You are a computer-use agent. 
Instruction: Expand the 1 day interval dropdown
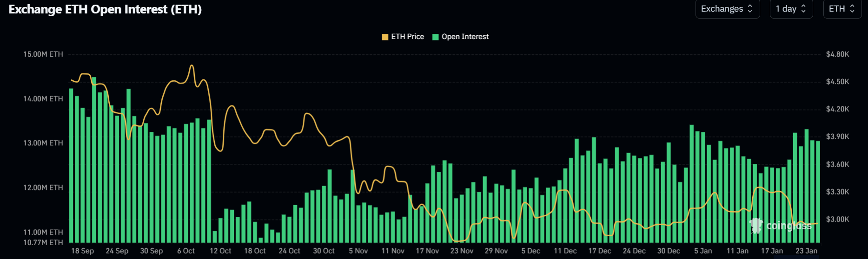tap(791, 9)
